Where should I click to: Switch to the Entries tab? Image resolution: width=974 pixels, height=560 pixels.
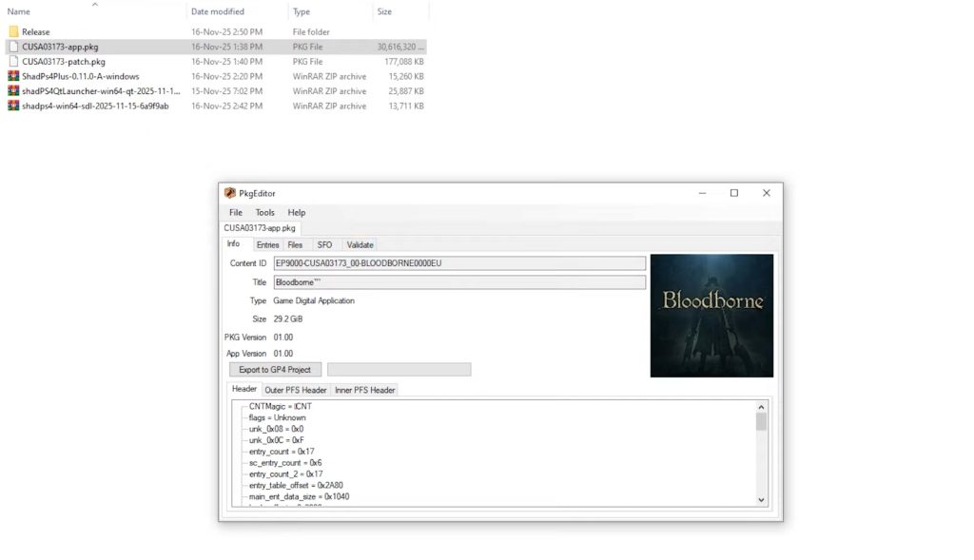(267, 244)
